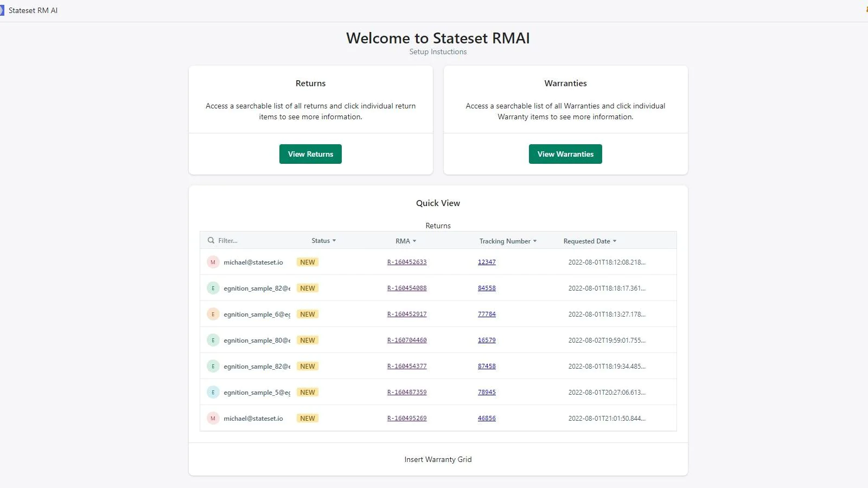
Task: Click NEW status badge for R-160452633
Action: click(x=308, y=262)
